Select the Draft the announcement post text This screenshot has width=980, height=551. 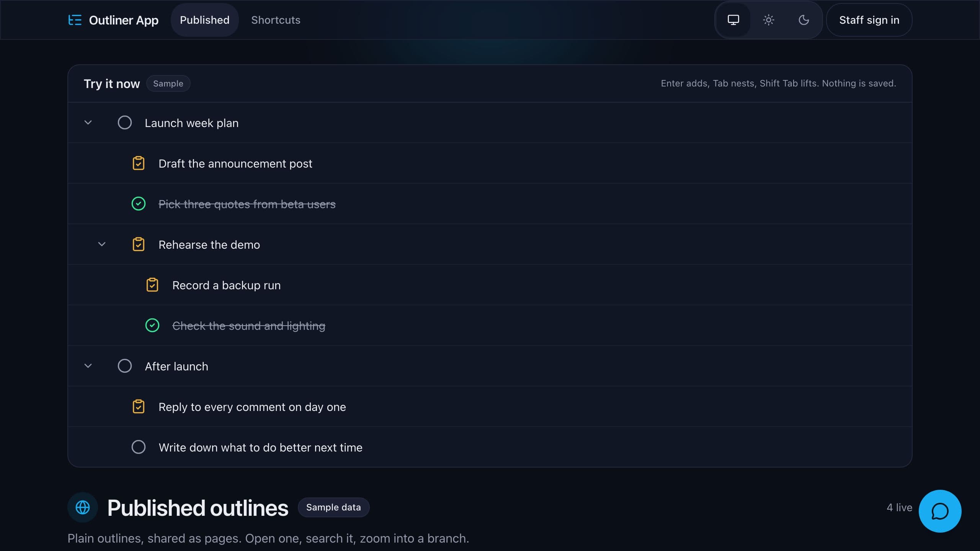click(235, 164)
